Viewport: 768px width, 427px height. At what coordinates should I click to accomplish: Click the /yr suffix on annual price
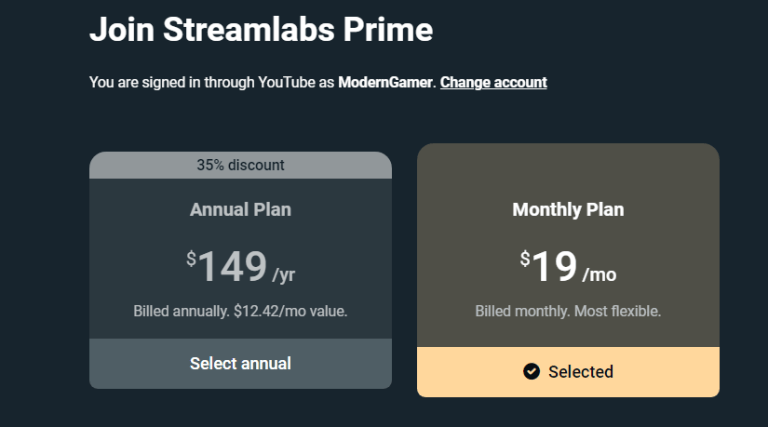click(x=284, y=274)
